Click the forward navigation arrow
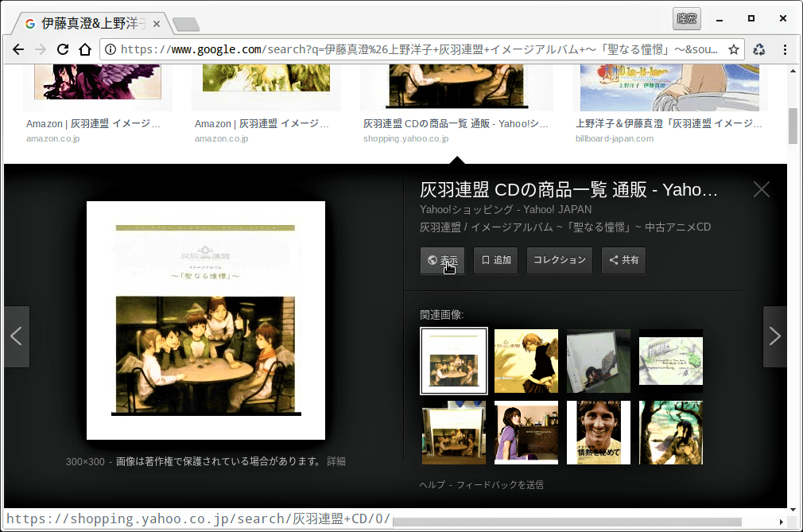 [x=41, y=49]
